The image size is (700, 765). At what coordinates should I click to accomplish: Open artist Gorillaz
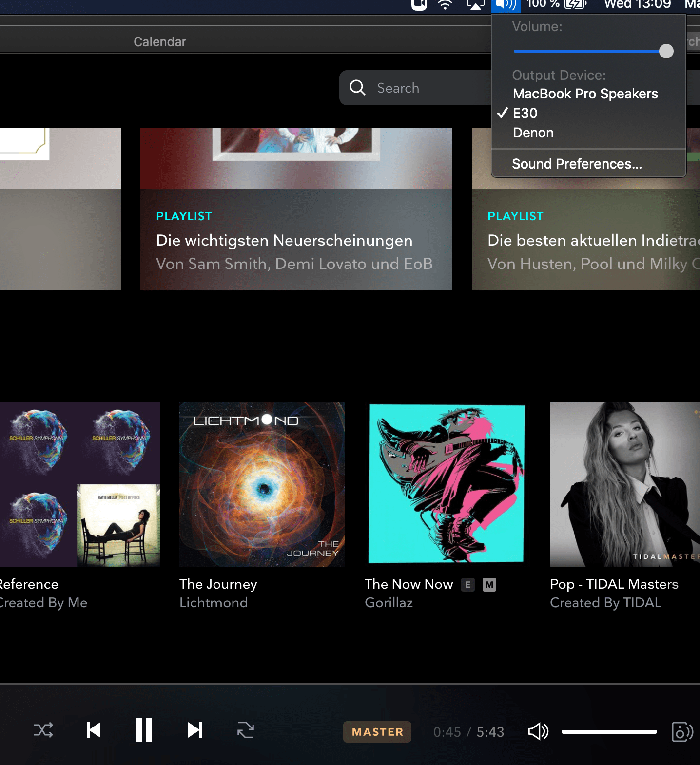pos(389,603)
